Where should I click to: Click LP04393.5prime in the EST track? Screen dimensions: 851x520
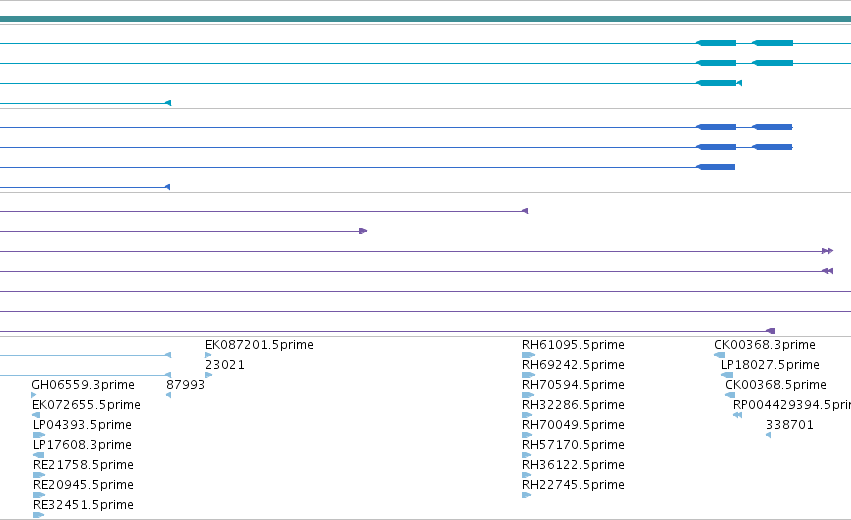click(x=82, y=425)
